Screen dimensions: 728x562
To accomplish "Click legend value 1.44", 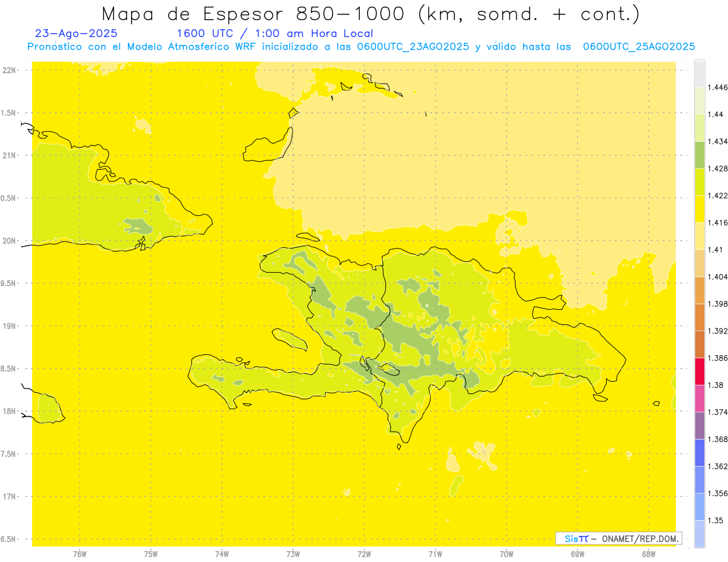I will (716, 115).
